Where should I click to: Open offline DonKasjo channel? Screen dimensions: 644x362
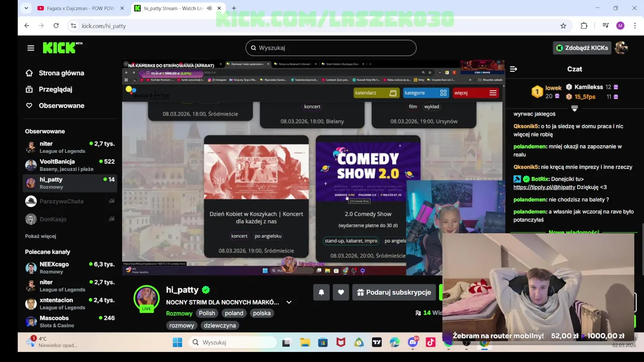[x=70, y=219]
